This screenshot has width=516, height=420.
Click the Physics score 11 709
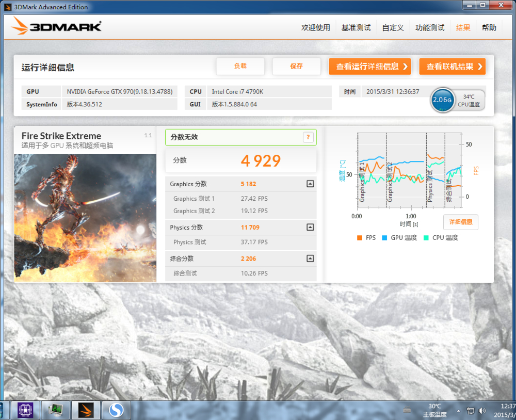[250, 228]
